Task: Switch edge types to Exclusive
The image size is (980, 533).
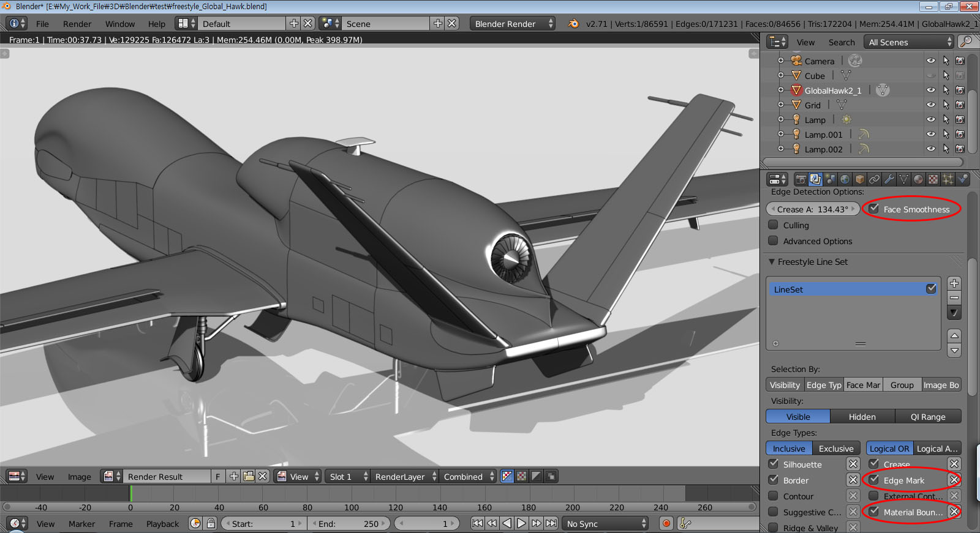Action: pos(835,449)
